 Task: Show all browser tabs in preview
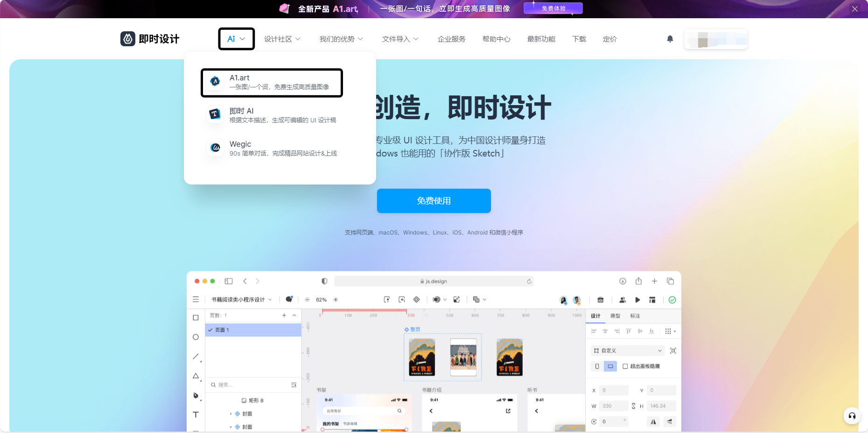point(670,281)
